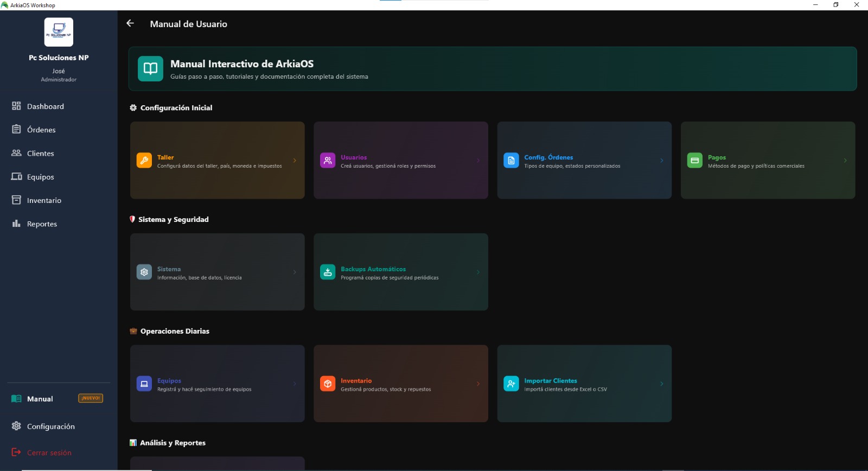Expand the Pagos card chevron
The image size is (868, 471).
tap(845, 161)
